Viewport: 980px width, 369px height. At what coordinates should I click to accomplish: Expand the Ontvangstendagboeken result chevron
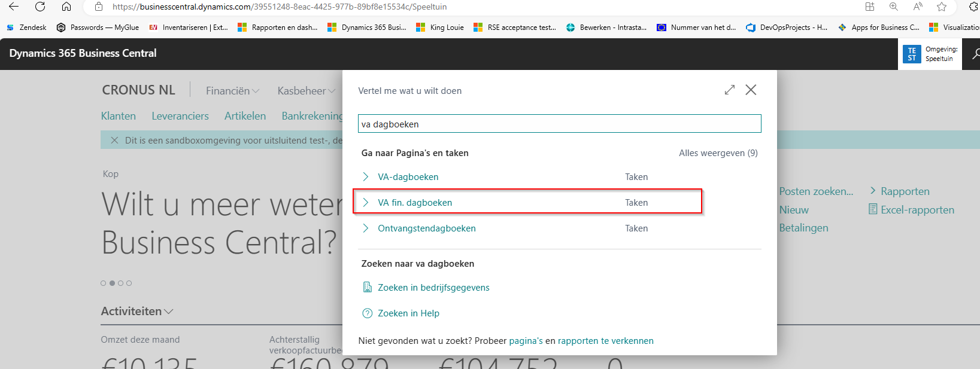pos(366,228)
